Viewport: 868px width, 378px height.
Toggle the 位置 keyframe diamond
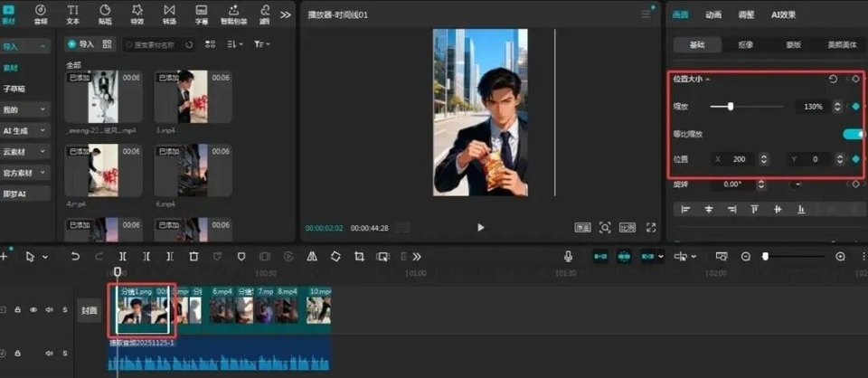coord(856,159)
